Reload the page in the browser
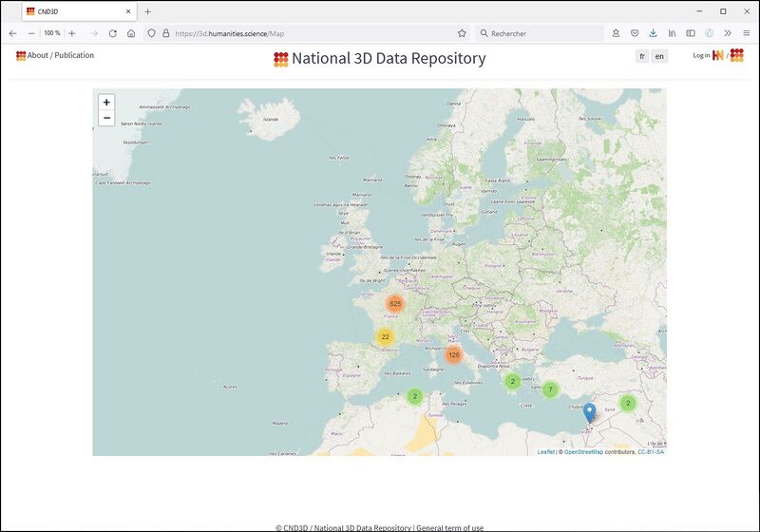Viewport: 760px width, 532px height. [x=112, y=33]
